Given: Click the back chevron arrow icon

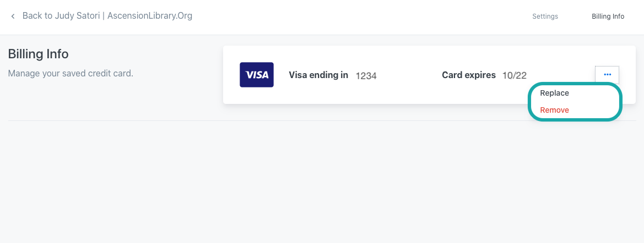Looking at the screenshot, I should [13, 16].
